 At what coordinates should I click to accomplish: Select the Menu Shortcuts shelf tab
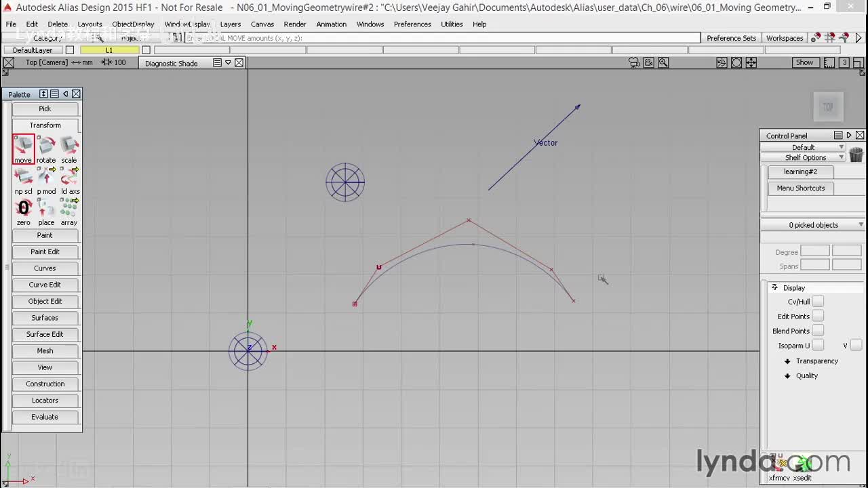point(800,188)
